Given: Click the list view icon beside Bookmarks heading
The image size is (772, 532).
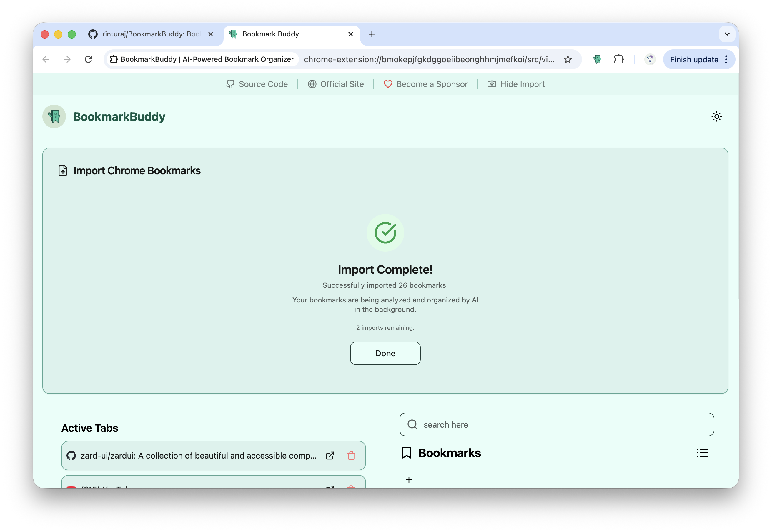Looking at the screenshot, I should click(702, 453).
